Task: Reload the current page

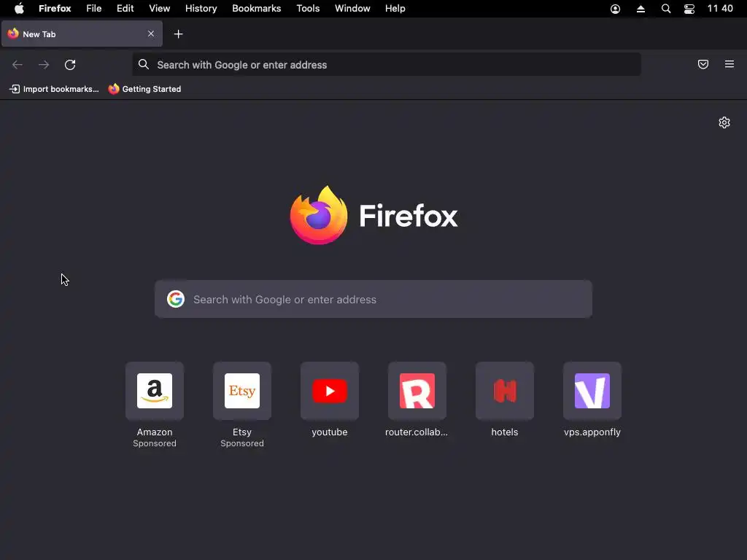Action: click(70, 65)
